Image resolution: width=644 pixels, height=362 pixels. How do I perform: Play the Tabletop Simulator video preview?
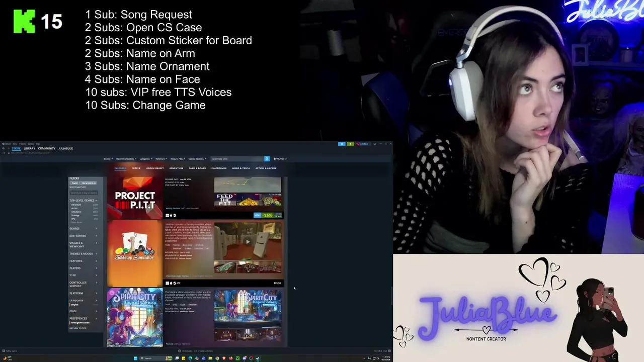(248, 241)
